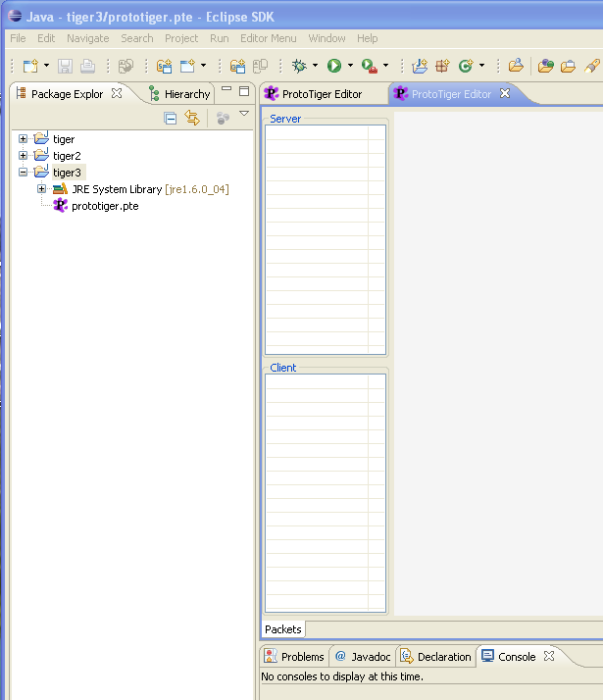
Task: Click the Run External Tools icon
Action: click(x=369, y=66)
